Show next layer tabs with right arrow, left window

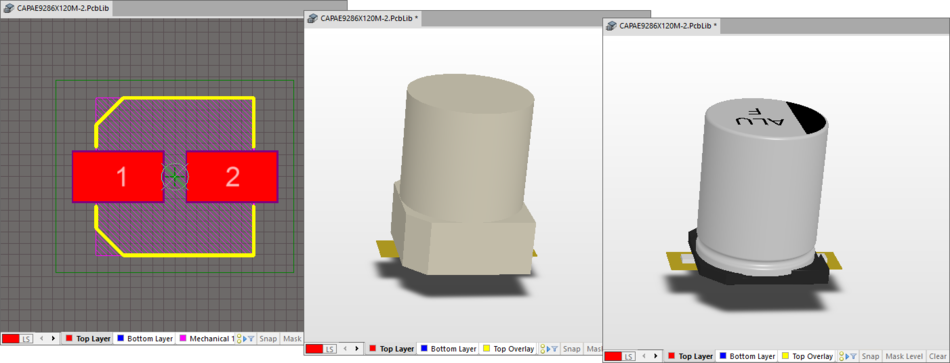(53, 338)
